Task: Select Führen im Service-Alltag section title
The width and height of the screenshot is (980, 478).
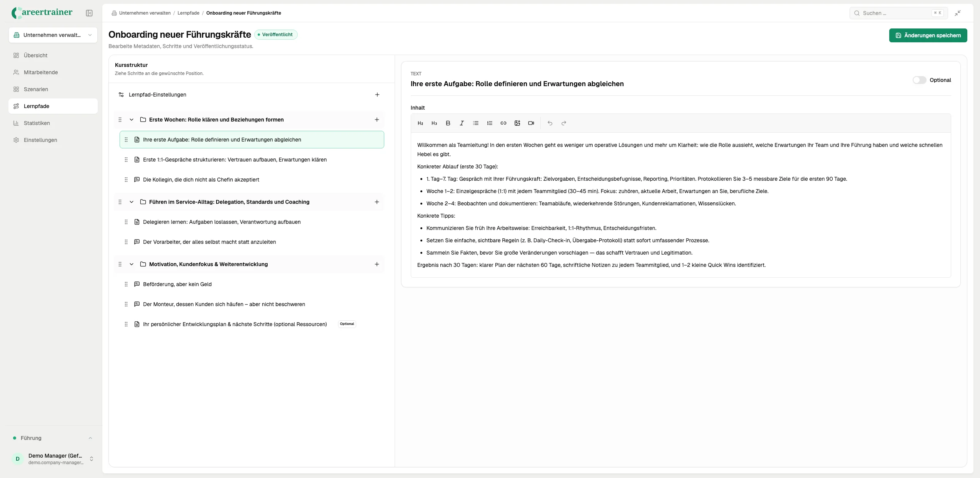Action: (x=229, y=202)
